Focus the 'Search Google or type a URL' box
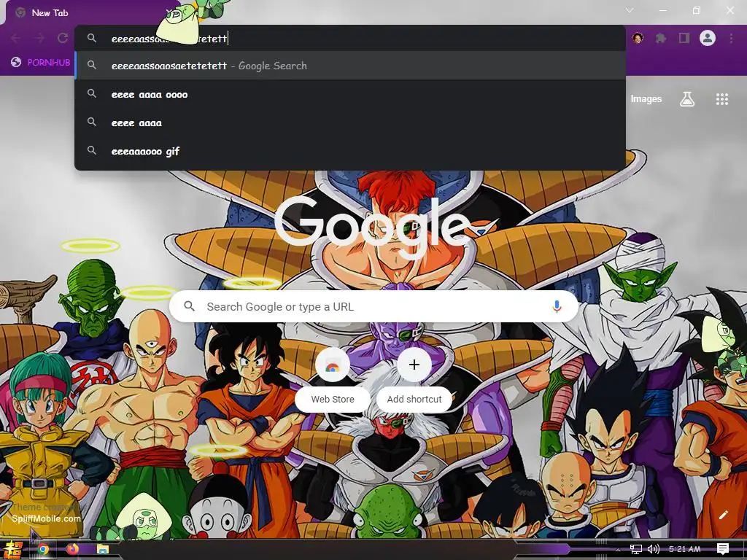Screen dimensions: 747x560 tap(374, 307)
